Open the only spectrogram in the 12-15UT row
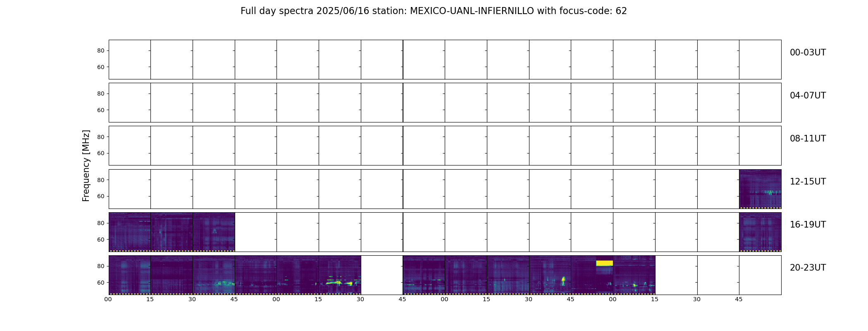Viewport: 868px width, 331px height. click(760, 189)
